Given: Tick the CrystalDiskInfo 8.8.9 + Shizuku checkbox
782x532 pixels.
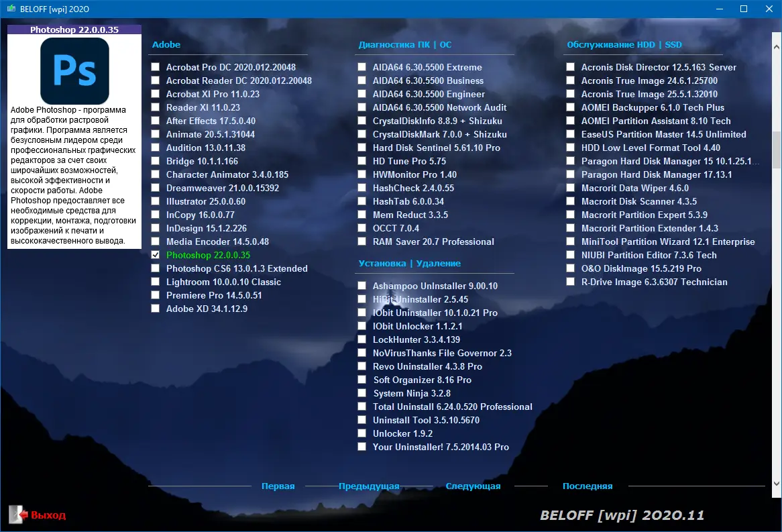Looking at the screenshot, I should [362, 121].
